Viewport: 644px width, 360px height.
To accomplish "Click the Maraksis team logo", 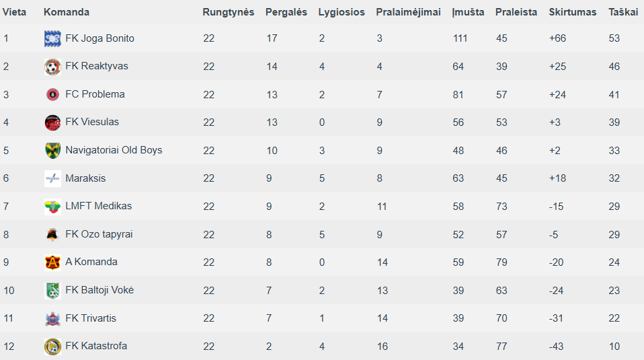I will [52, 178].
